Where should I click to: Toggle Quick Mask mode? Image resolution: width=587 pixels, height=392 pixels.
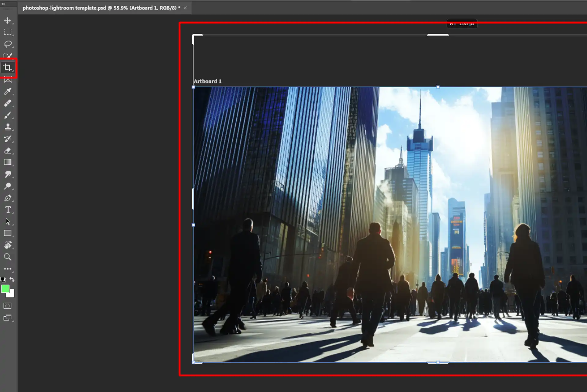pos(8,306)
